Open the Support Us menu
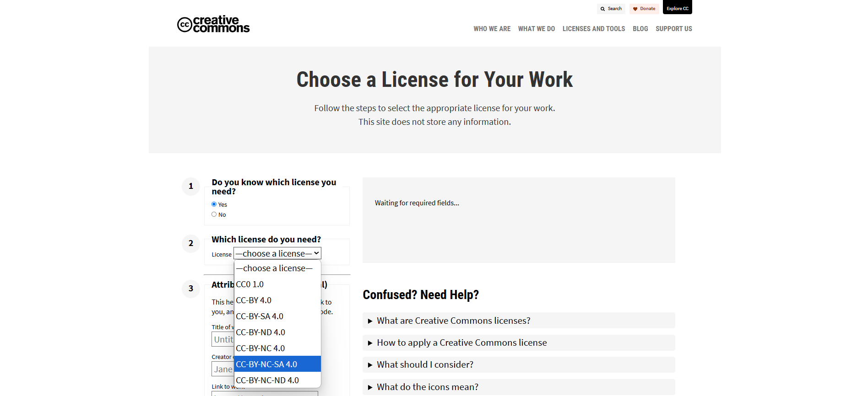868x396 pixels. point(674,29)
